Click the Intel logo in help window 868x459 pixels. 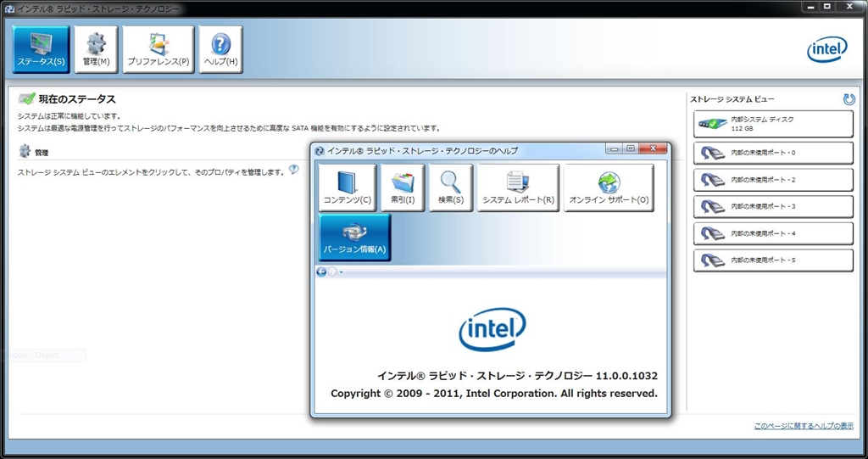[492, 329]
